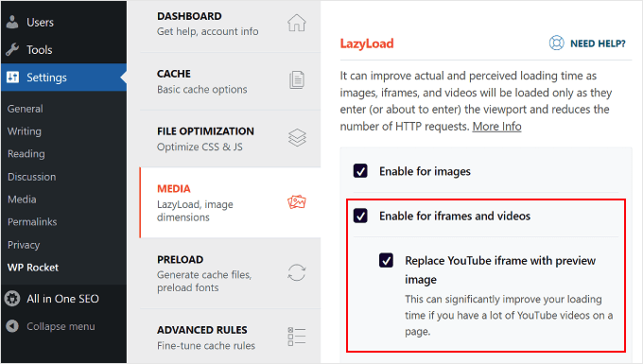Click 'Get help, account info' subtitle
The width and height of the screenshot is (643, 364).
207,31
